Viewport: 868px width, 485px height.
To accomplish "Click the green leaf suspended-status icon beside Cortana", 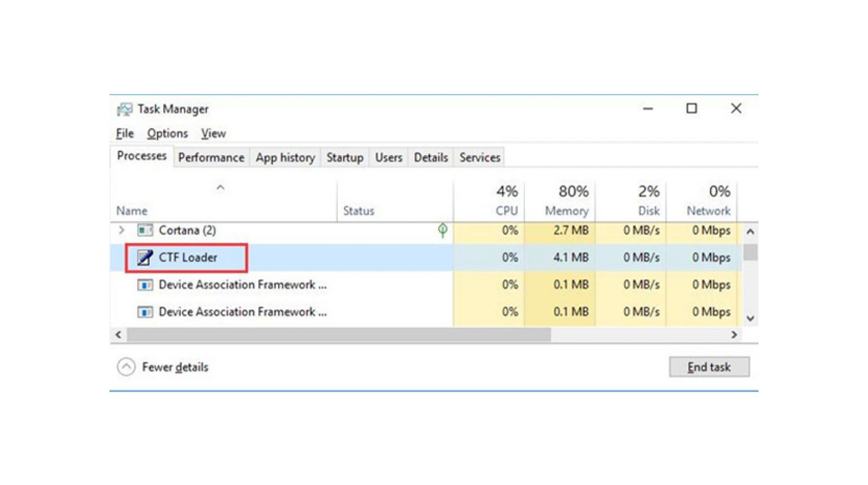I will click(x=443, y=230).
